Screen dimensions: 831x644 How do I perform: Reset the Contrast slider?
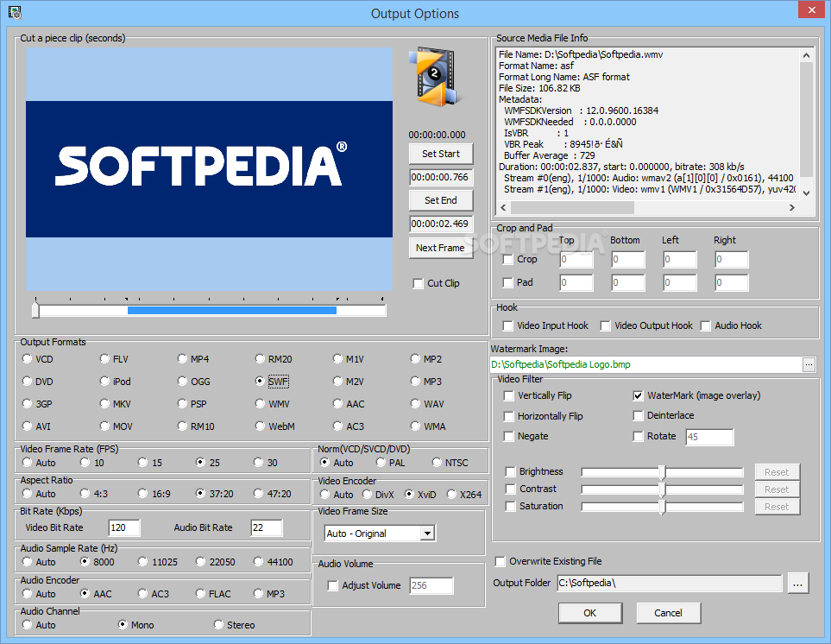click(777, 489)
